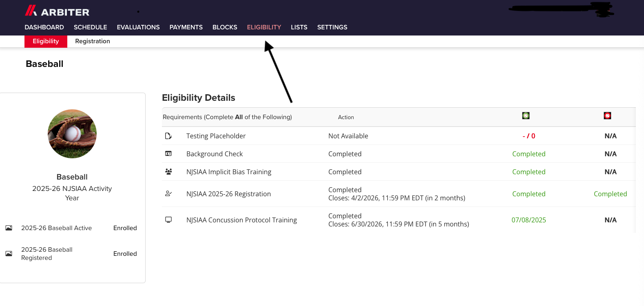
Task: Click image icon beside 2025-26 Baseball Active
Action: coord(9,228)
